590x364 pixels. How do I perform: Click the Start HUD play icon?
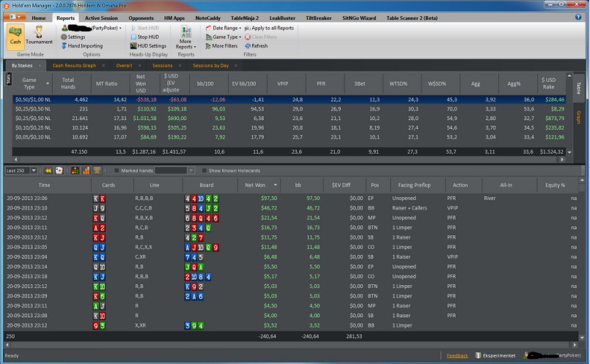[x=133, y=28]
